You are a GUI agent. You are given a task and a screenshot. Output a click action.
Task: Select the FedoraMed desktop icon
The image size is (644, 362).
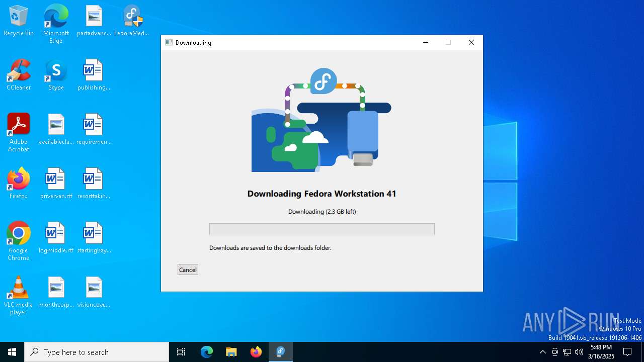(132, 21)
